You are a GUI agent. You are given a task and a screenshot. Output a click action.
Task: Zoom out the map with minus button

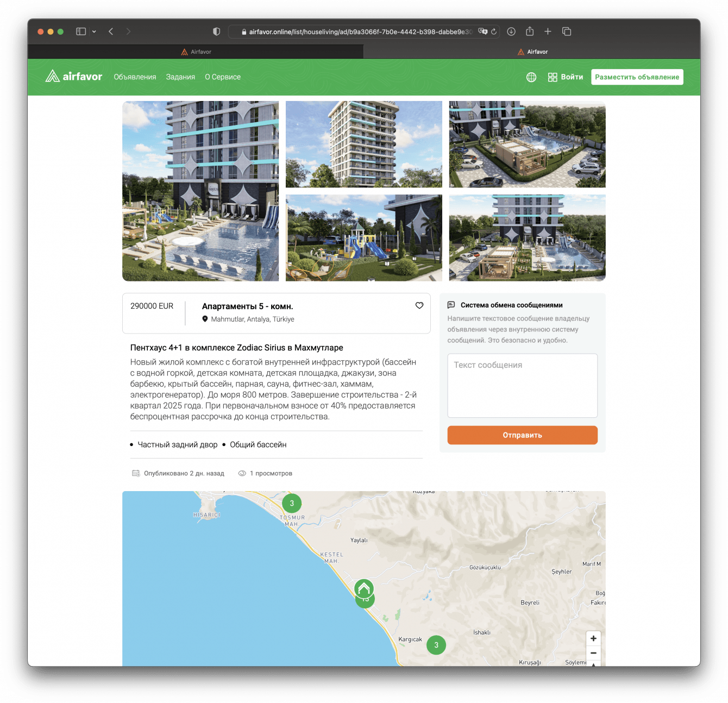pyautogui.click(x=594, y=653)
